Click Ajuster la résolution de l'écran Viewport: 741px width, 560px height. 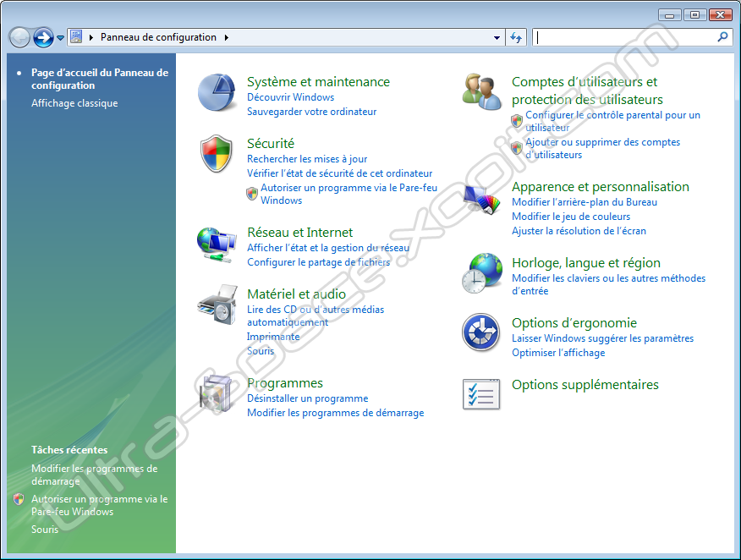(x=579, y=231)
